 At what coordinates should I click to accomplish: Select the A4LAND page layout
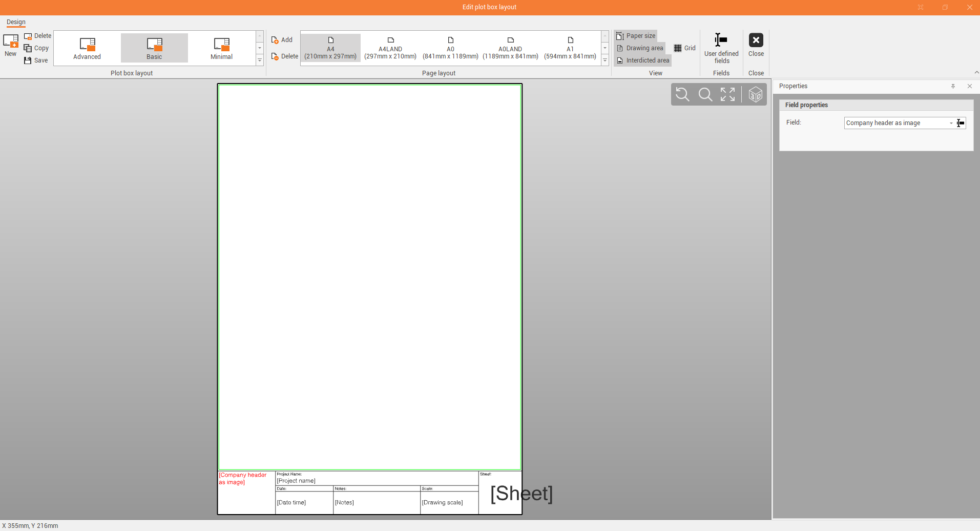click(x=390, y=48)
